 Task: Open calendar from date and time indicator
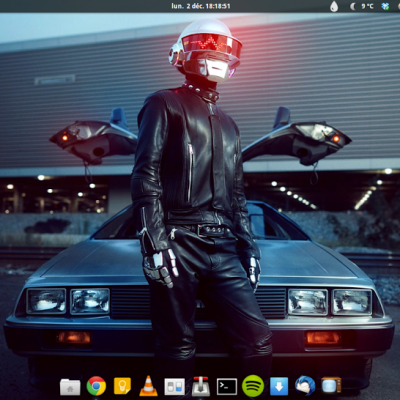201,6
